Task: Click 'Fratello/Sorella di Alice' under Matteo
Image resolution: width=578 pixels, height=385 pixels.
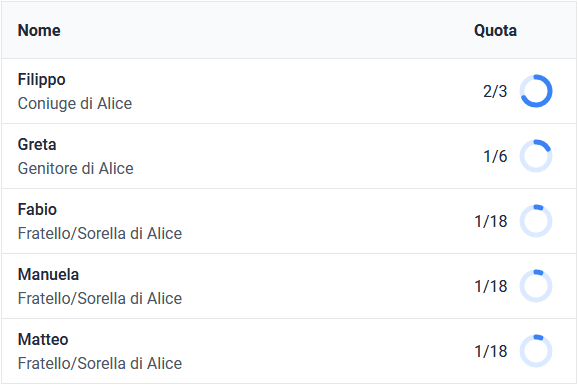Action: click(100, 363)
